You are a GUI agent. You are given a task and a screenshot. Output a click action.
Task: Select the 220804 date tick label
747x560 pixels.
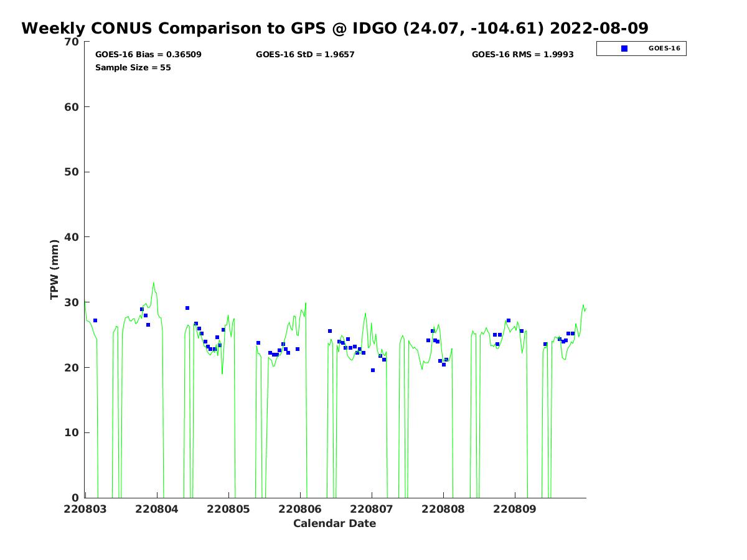point(157,509)
